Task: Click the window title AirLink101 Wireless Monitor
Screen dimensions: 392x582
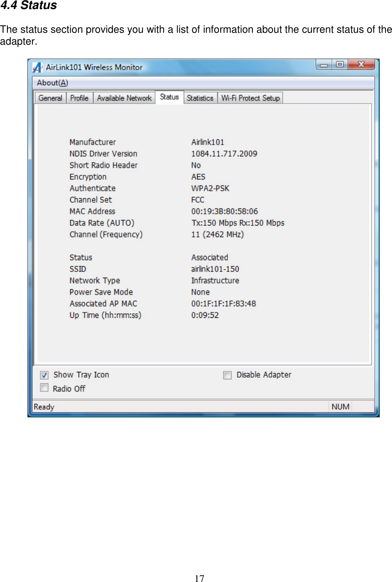Action: click(x=94, y=67)
